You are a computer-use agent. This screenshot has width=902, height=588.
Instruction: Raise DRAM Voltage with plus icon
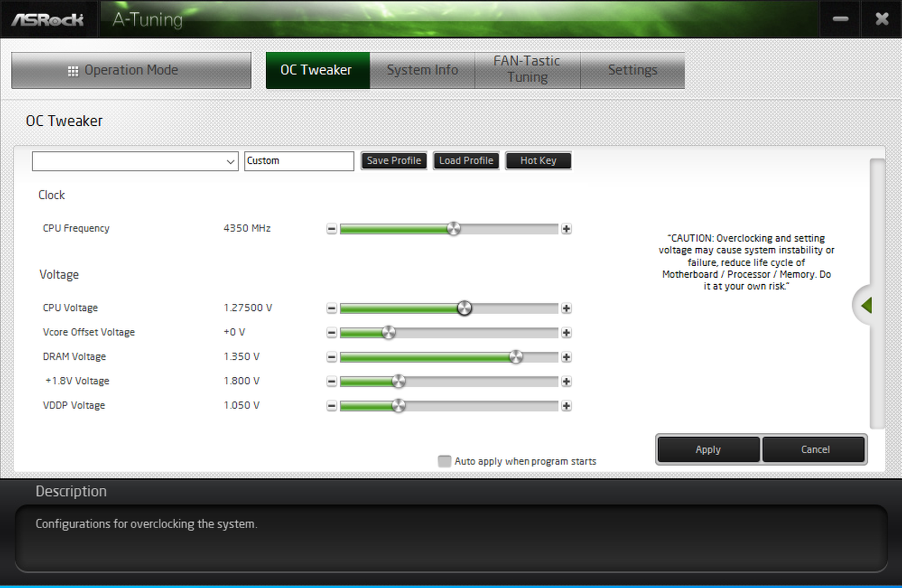pyautogui.click(x=566, y=357)
